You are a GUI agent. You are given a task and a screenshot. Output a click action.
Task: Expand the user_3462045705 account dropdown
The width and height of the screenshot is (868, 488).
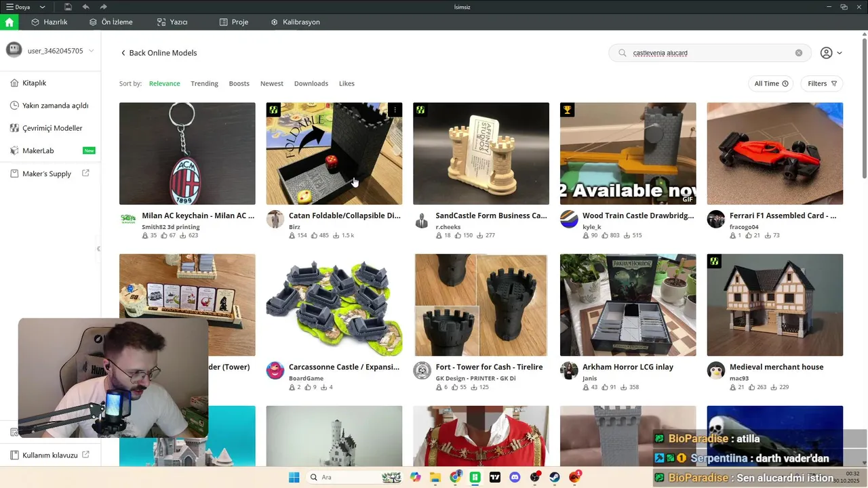tap(91, 51)
